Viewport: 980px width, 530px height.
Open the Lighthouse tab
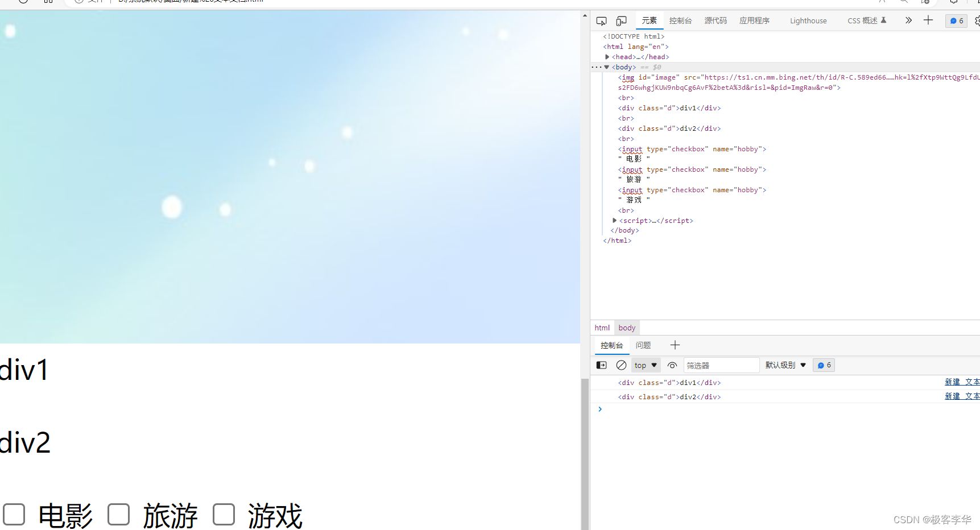(808, 20)
